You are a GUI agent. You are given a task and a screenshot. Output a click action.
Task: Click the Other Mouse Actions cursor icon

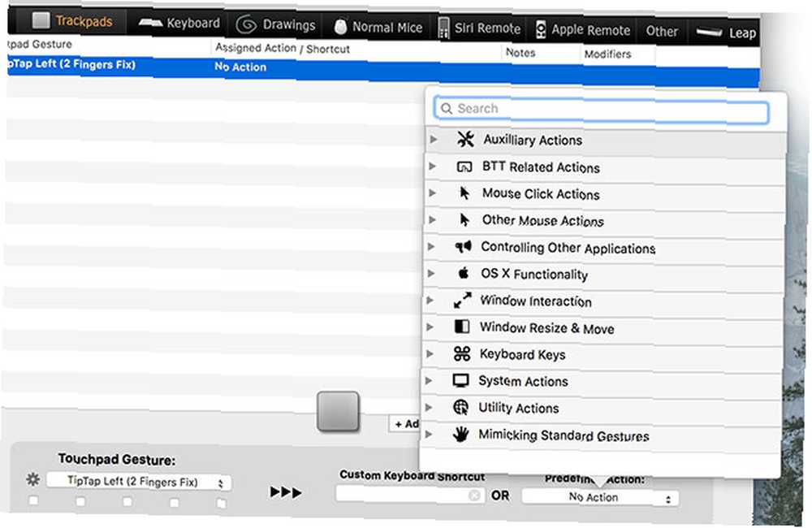coord(464,219)
